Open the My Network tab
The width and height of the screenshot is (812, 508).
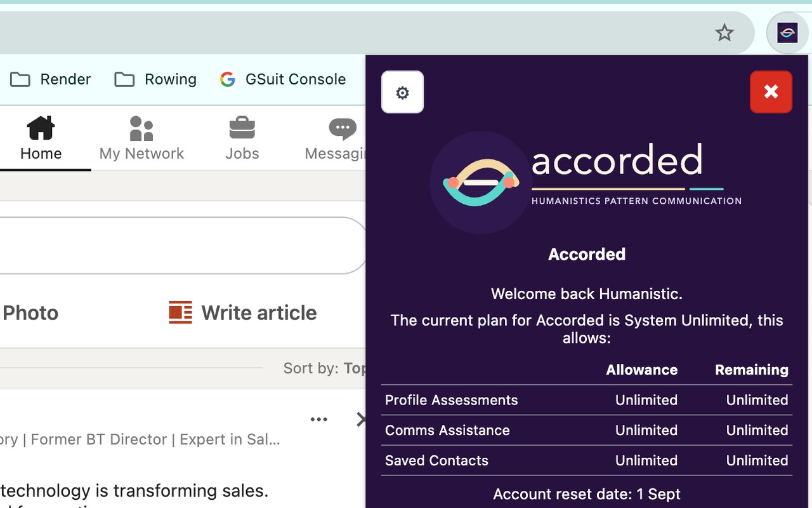click(x=141, y=138)
